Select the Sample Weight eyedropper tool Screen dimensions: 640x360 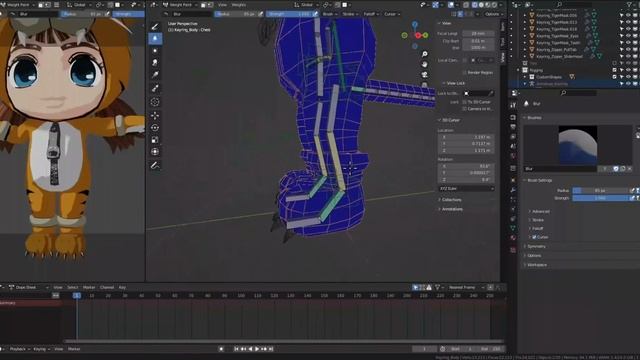point(155,88)
